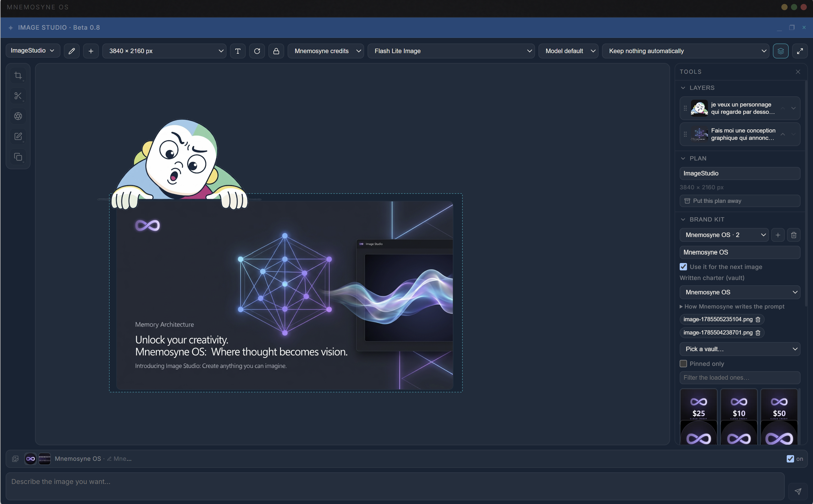The image size is (813, 504).
Task: Open the 'Flash Lite Image' model dropdown
Action: click(451, 51)
